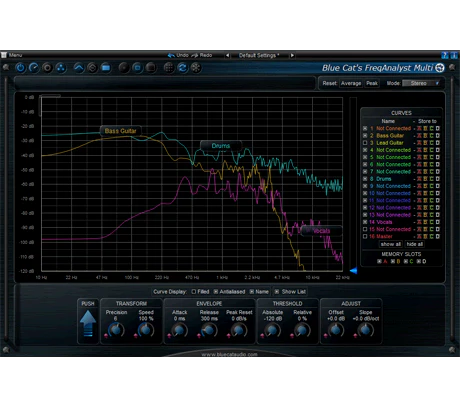Click the hide all button
460x416 pixels.
(414, 244)
